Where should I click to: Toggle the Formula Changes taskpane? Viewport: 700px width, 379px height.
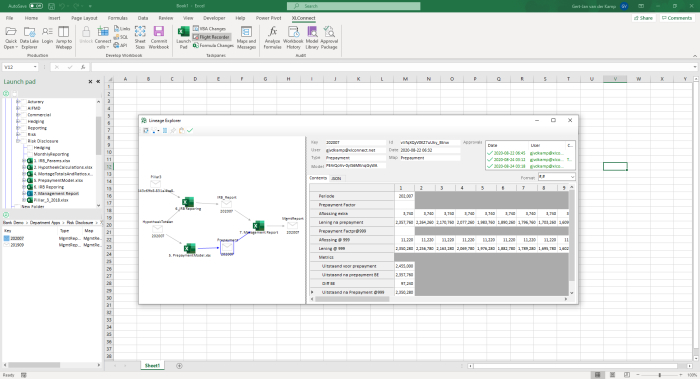click(x=213, y=45)
